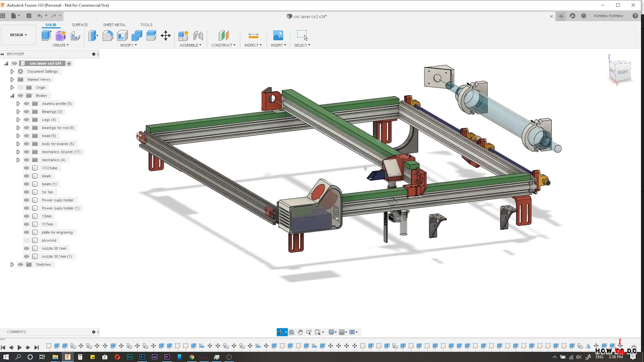This screenshot has width=644, height=362.
Task: Click the Extrude tool icon
Action: click(46, 35)
